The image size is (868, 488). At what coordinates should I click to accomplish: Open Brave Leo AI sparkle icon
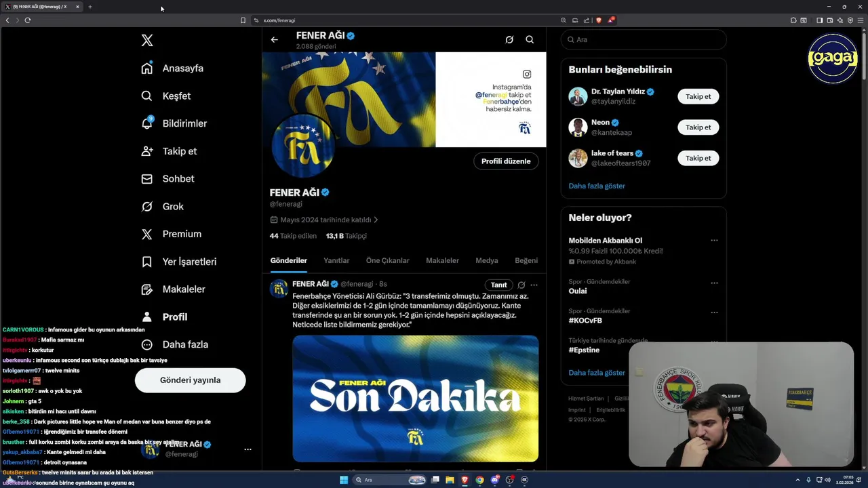pyautogui.click(x=840, y=20)
